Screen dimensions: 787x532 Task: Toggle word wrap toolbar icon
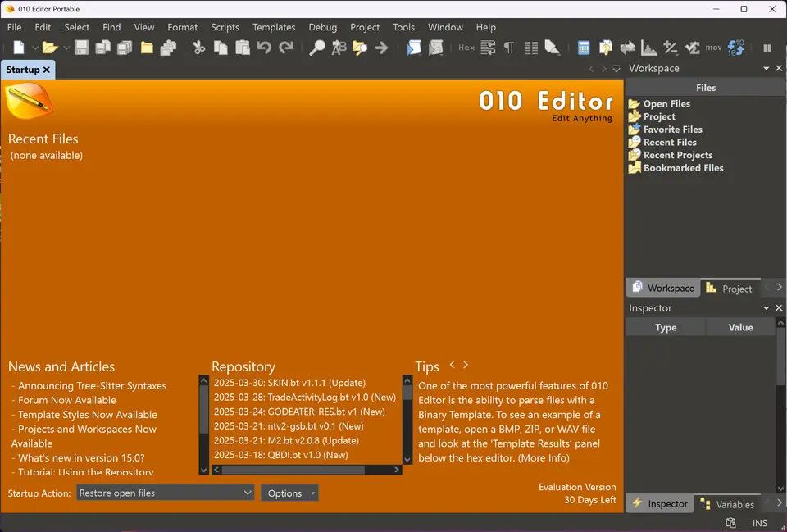pyautogui.click(x=488, y=48)
